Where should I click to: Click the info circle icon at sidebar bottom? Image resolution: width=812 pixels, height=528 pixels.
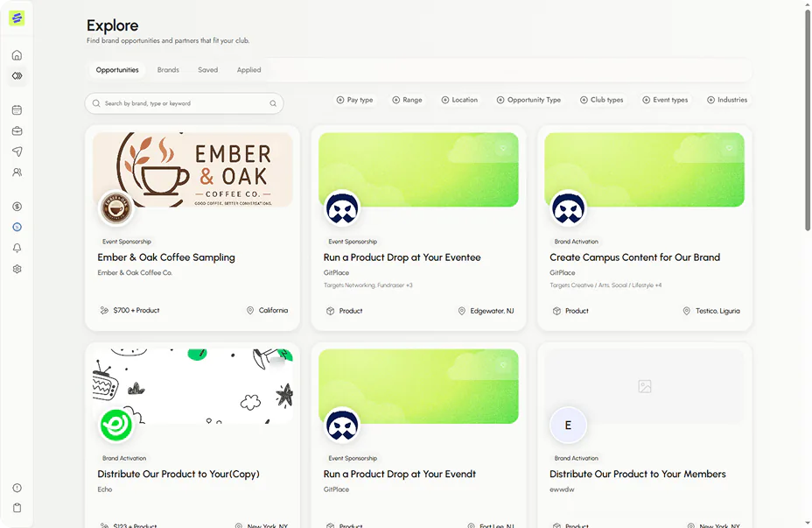[x=17, y=488]
